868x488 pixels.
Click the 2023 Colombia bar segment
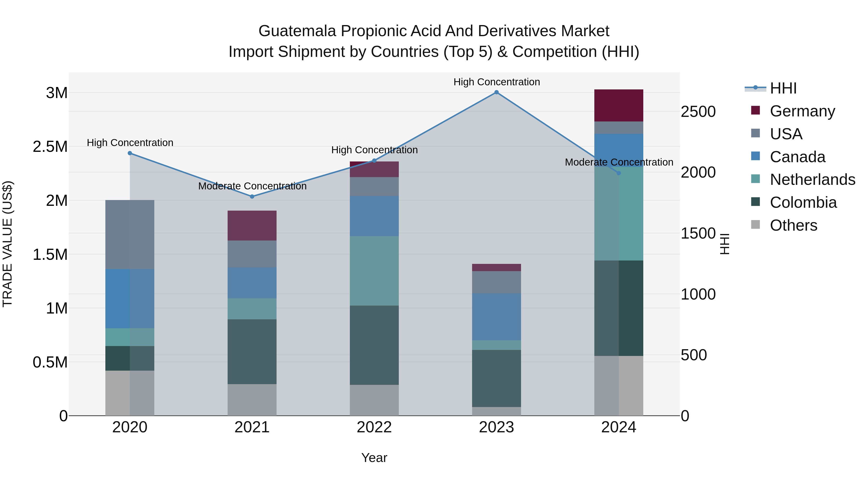(x=497, y=379)
